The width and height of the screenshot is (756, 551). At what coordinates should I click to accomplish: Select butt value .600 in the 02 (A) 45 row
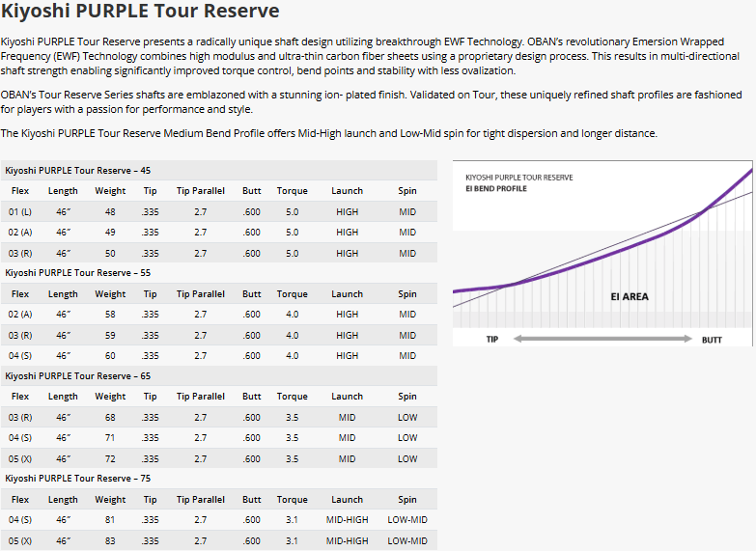click(x=251, y=233)
